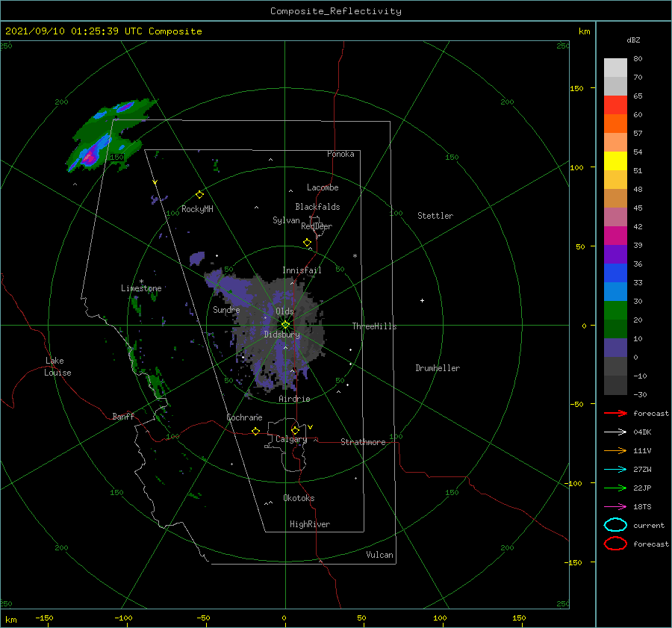Viewport: 672px width, 628px height.
Task: Click the Cochrane label
Action: click(x=244, y=417)
